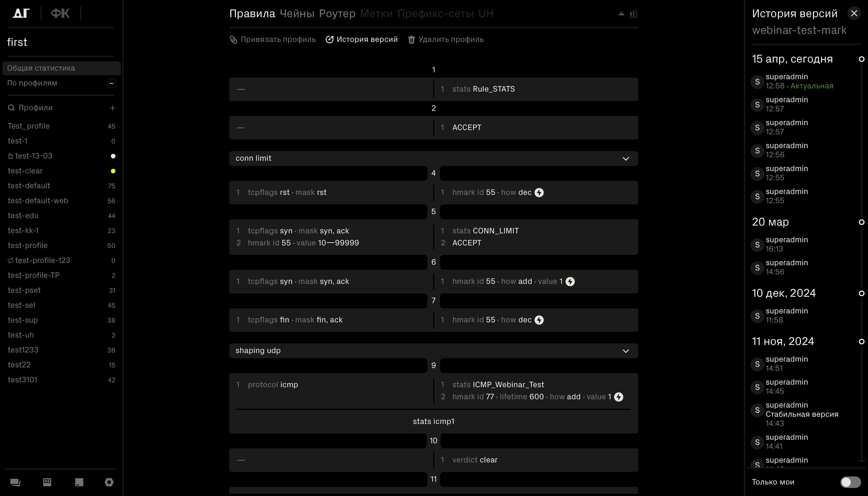868x496 pixels.
Task: Open the "test-default-web" profile
Action: [x=38, y=201]
